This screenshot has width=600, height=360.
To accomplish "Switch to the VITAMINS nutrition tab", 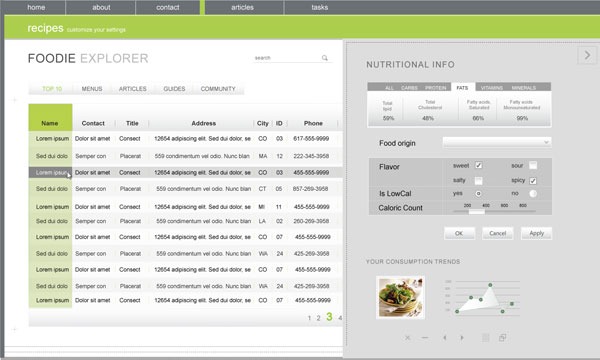I will click(491, 88).
